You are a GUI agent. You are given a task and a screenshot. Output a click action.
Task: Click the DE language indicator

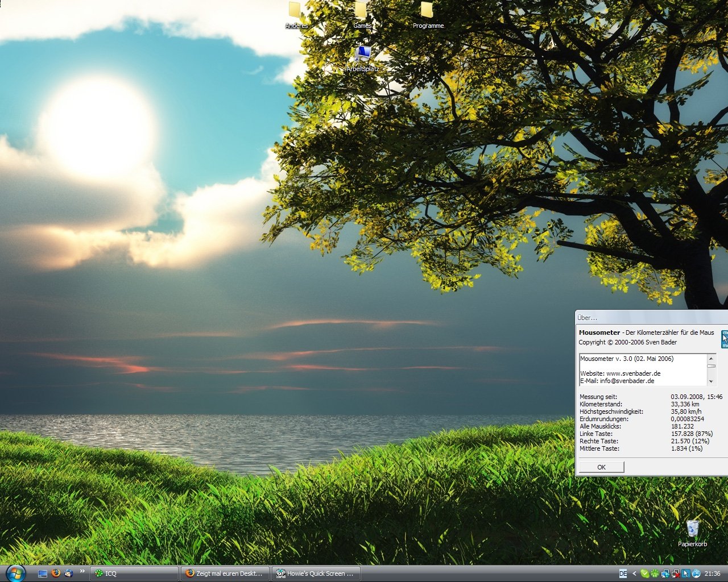623,573
